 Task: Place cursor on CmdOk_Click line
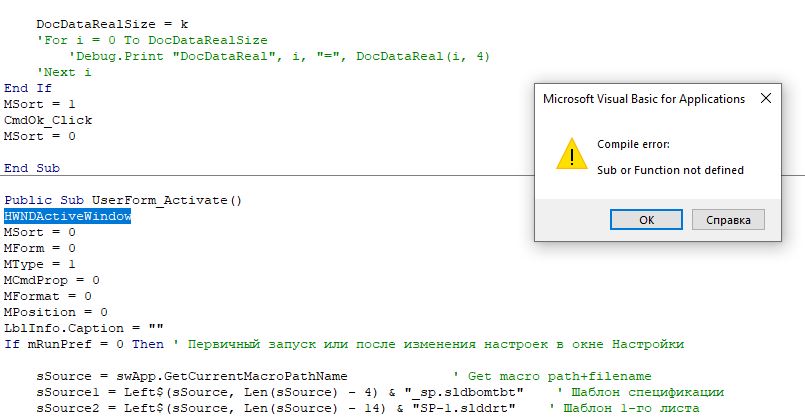point(47,120)
